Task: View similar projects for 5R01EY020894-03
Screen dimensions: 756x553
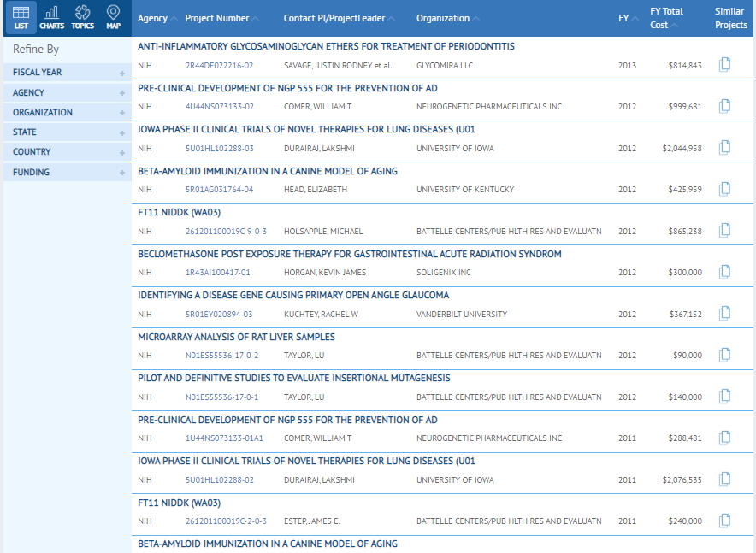Action: click(x=724, y=313)
